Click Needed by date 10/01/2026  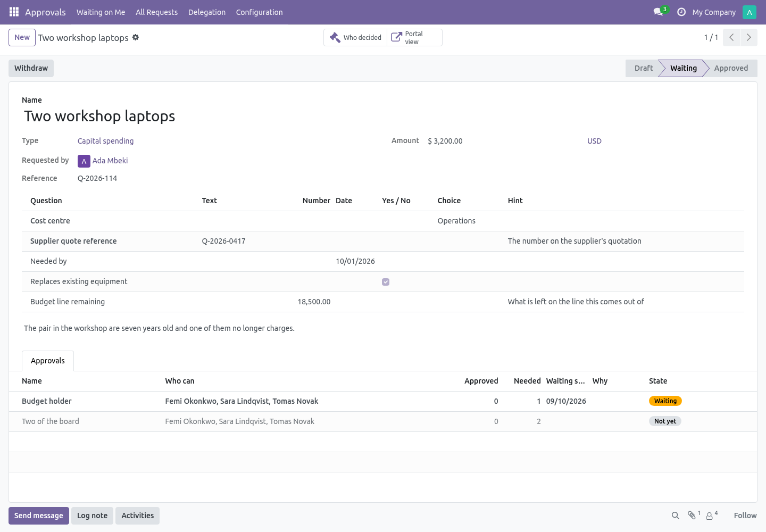pos(355,261)
